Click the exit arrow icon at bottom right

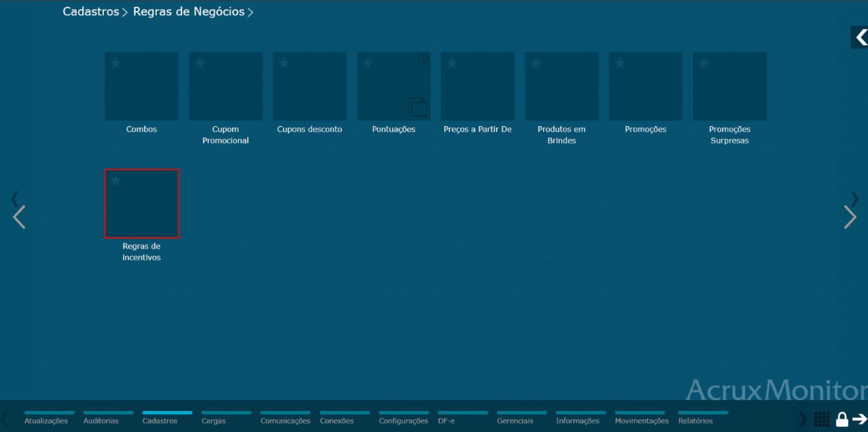pos(860,419)
